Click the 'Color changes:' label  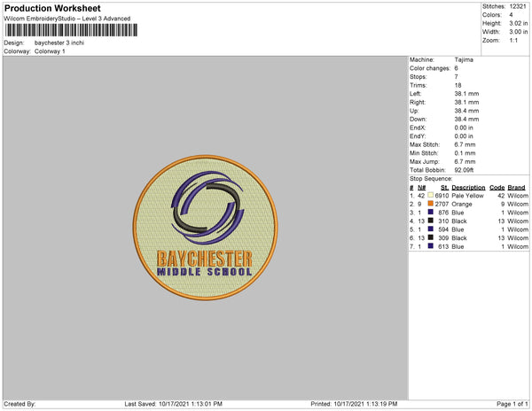[x=430, y=68]
